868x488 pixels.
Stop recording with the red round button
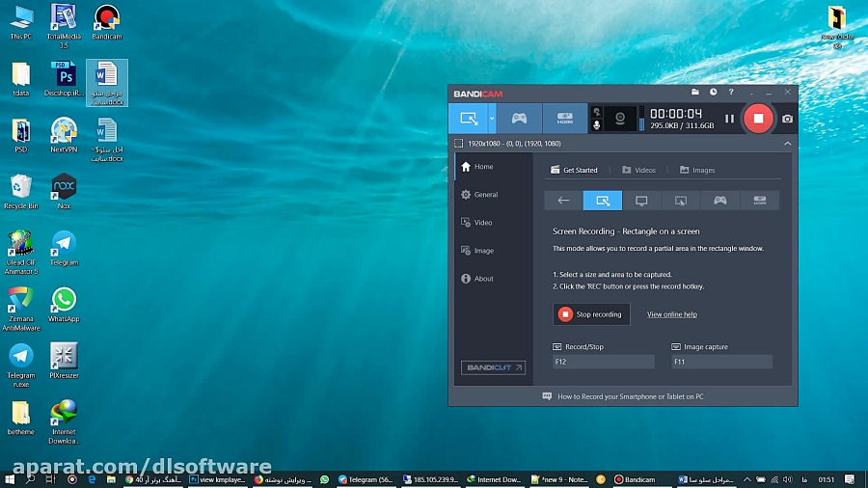tap(758, 119)
